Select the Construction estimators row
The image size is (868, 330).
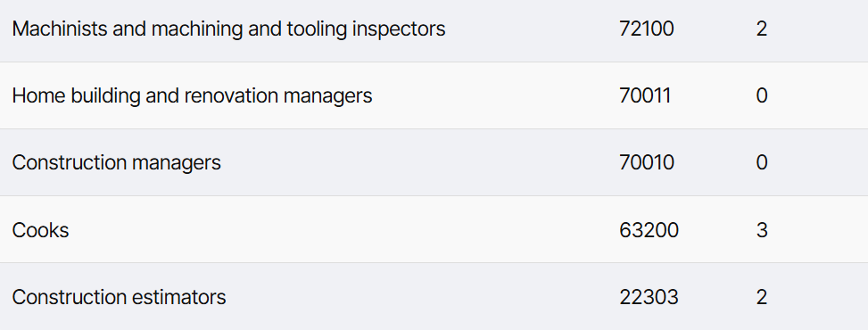[x=434, y=297]
